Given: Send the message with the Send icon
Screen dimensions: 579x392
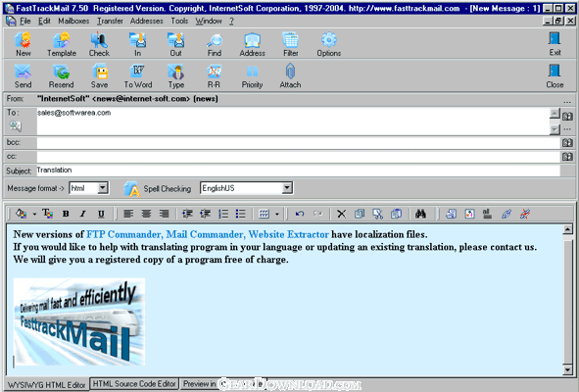Looking at the screenshot, I should [23, 75].
